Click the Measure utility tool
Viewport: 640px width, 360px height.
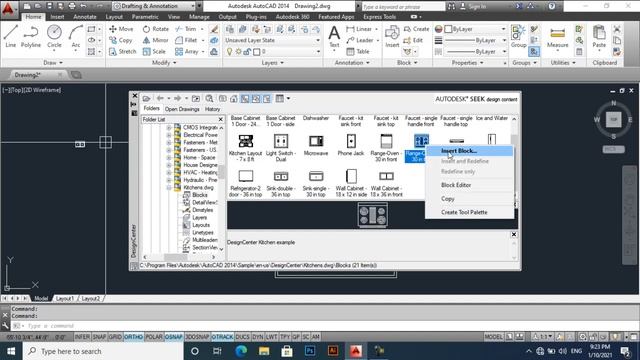coord(558,37)
